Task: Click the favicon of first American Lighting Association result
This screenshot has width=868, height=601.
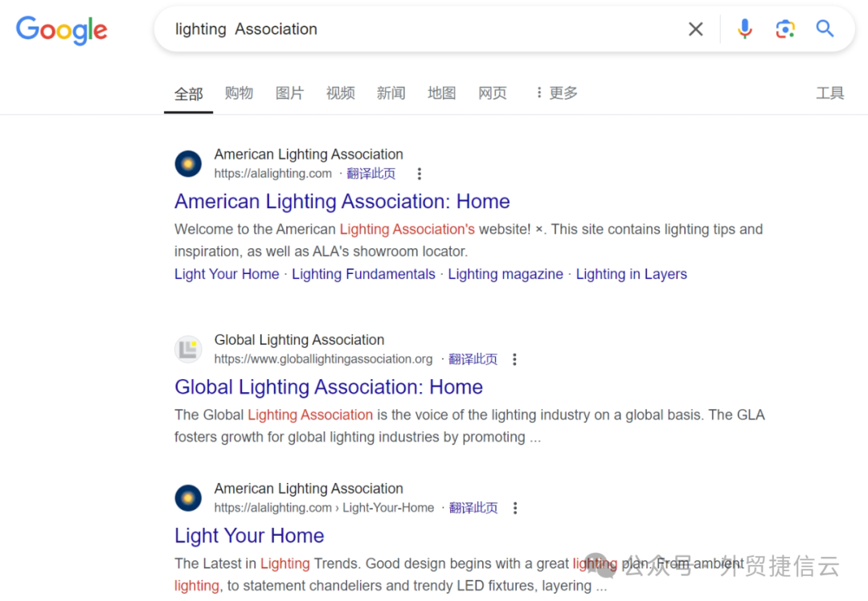Action: click(188, 164)
